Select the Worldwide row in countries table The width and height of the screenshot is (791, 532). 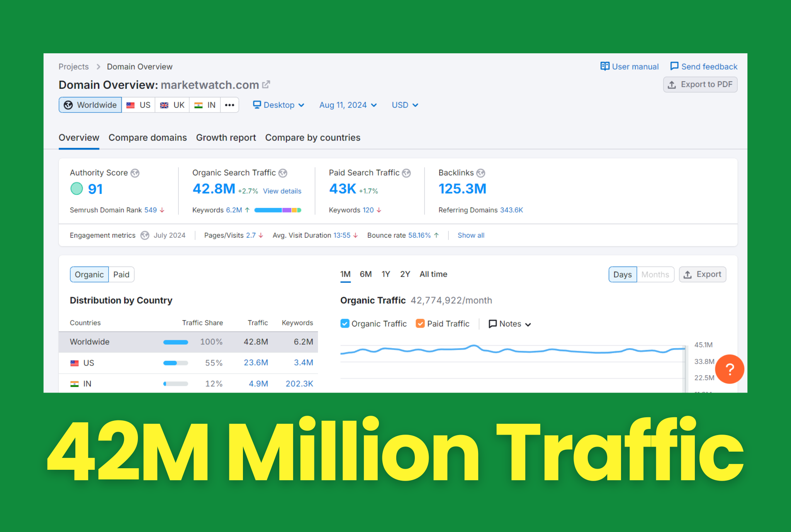click(x=188, y=342)
